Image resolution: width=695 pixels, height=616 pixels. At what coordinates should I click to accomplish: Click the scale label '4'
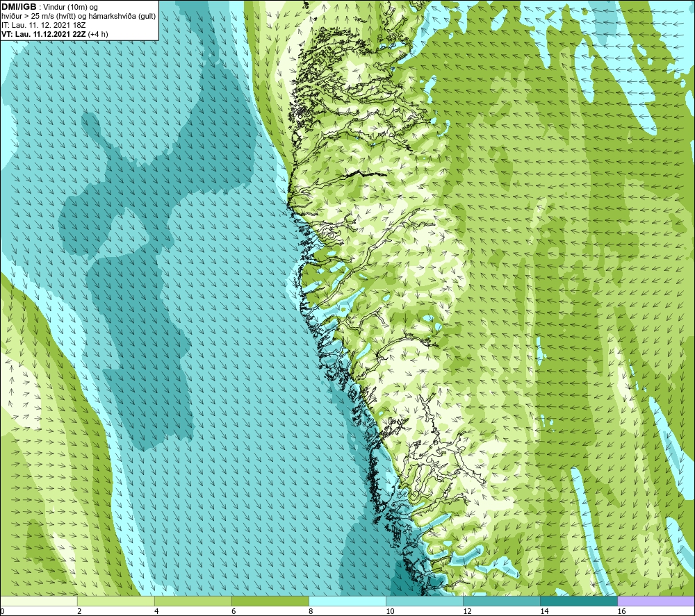pyautogui.click(x=156, y=611)
